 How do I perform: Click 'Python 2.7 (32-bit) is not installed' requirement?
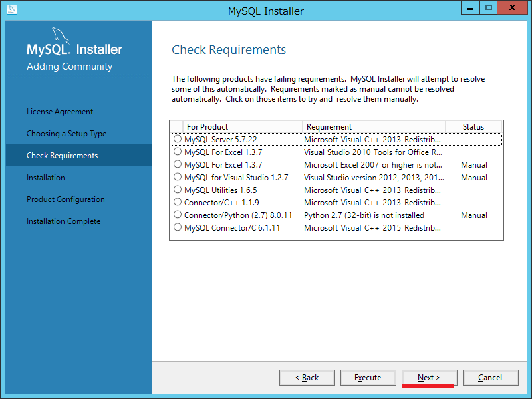point(364,215)
